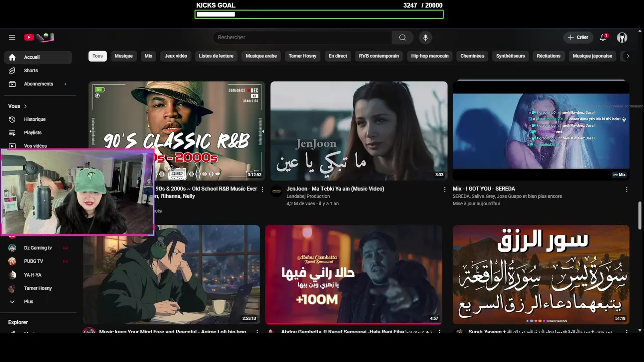The image size is (644, 362).
Task: Click the Créer button
Action: [578, 37]
